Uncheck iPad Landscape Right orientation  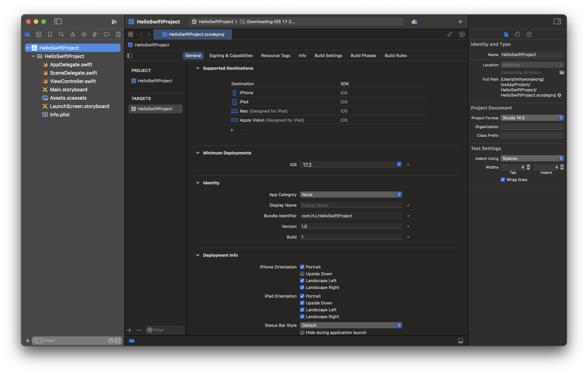pyautogui.click(x=302, y=317)
